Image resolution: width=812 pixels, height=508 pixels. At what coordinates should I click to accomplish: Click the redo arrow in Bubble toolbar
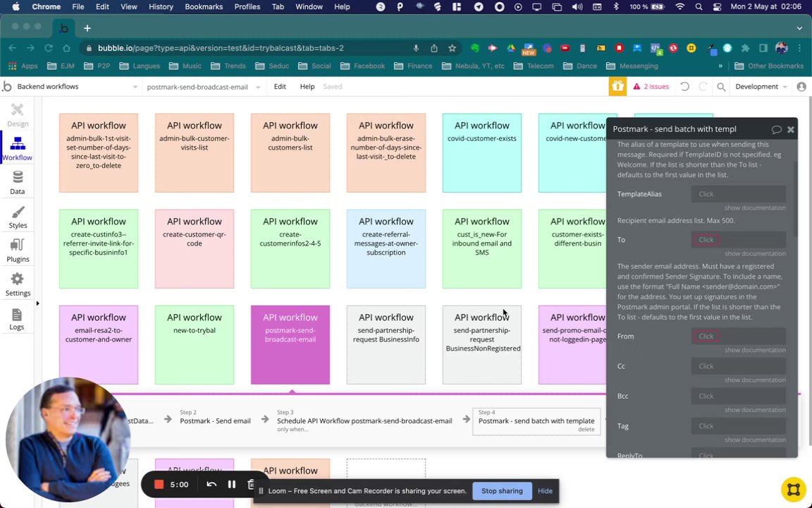(x=703, y=87)
